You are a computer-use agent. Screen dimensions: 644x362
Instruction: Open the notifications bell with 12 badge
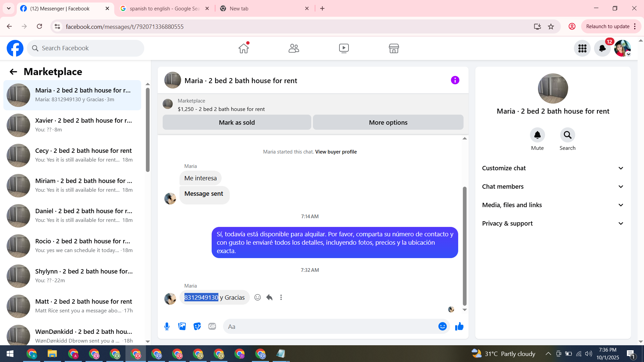coord(602,48)
